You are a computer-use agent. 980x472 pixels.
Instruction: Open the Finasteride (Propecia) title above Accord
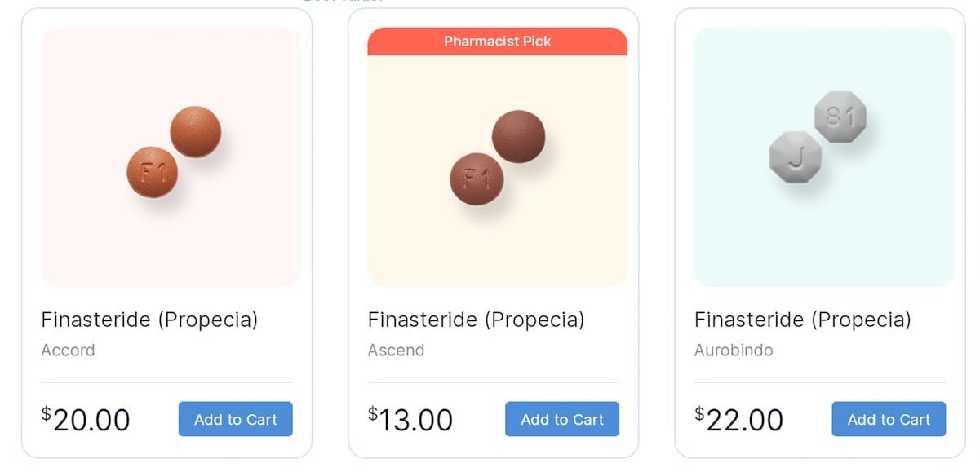tap(149, 320)
